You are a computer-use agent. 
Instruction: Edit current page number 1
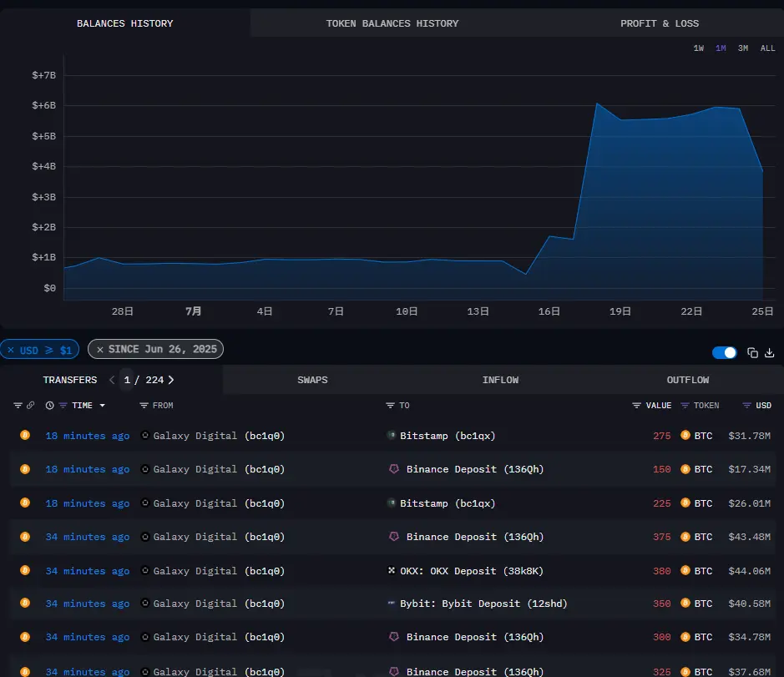[x=127, y=380]
